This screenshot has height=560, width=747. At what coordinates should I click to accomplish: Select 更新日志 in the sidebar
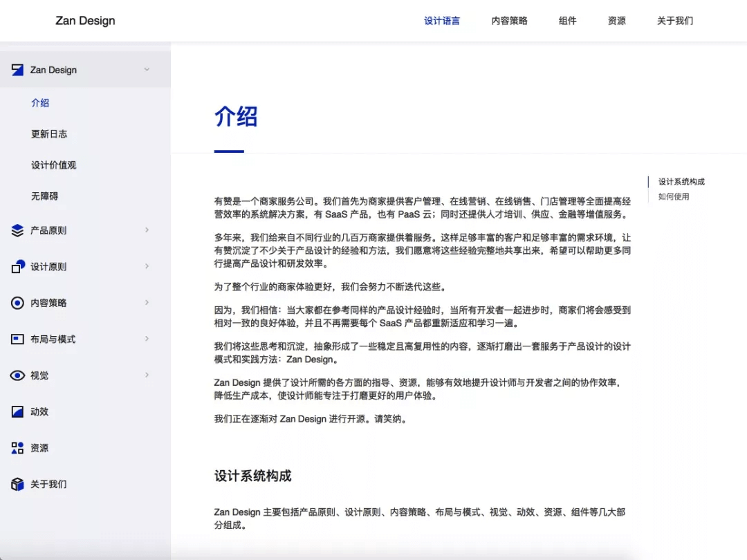tap(49, 134)
